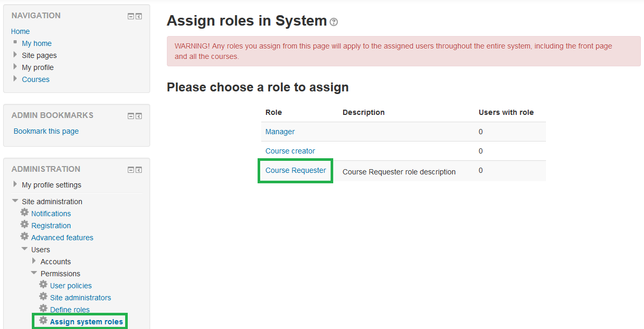
Task: Click the ADMINISTRATION block title
Action: coord(46,169)
